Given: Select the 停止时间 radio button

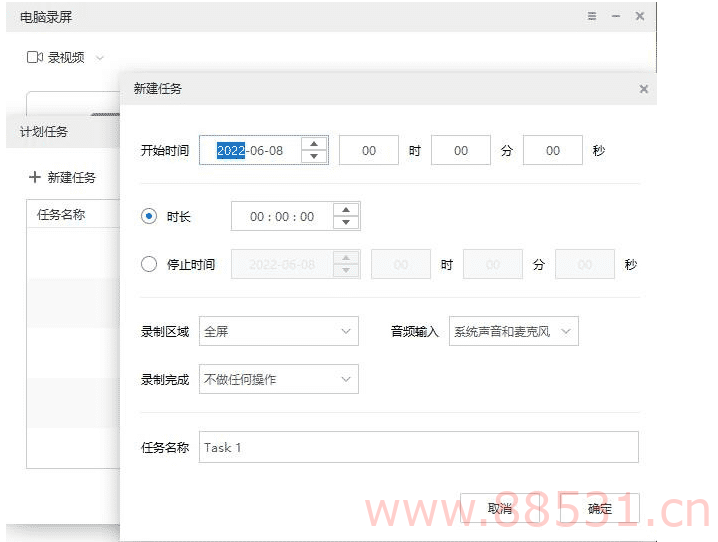Looking at the screenshot, I should click(149, 264).
